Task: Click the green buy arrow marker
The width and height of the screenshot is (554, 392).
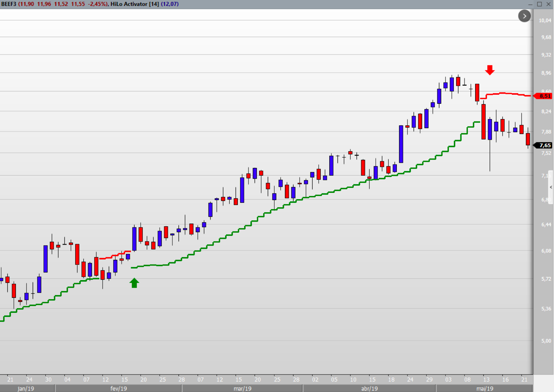Action: coord(134,283)
